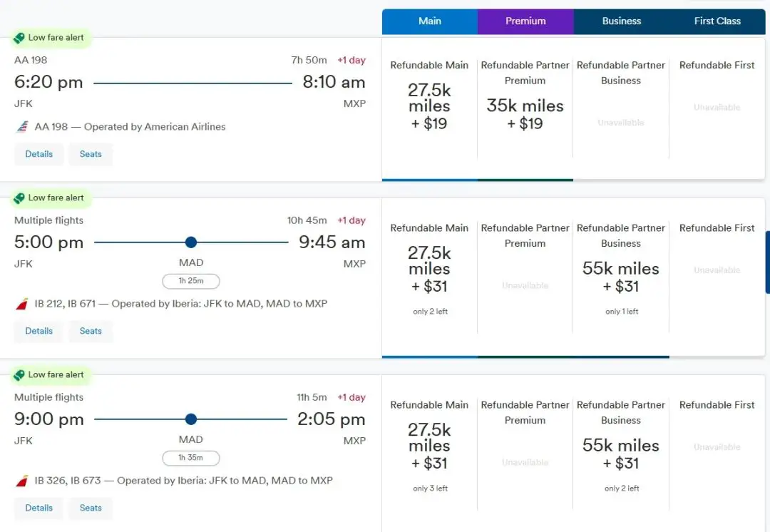Click the Iberia logo beside IB 212

pos(22,304)
